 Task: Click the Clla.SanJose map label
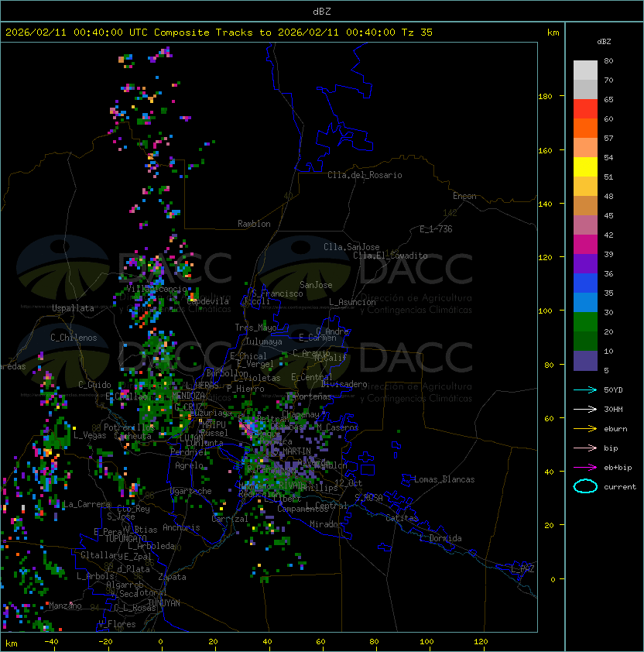tap(351, 247)
